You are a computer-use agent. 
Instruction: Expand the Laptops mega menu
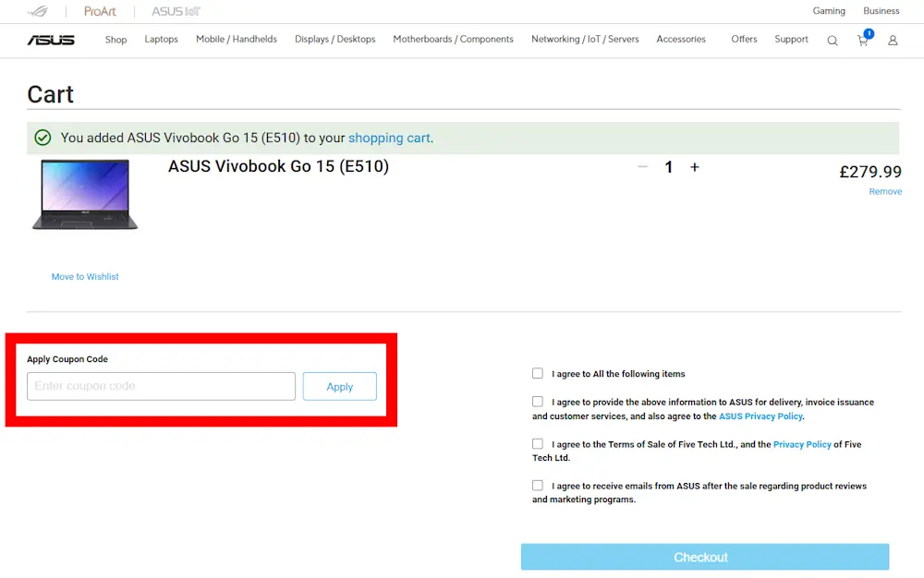[161, 40]
